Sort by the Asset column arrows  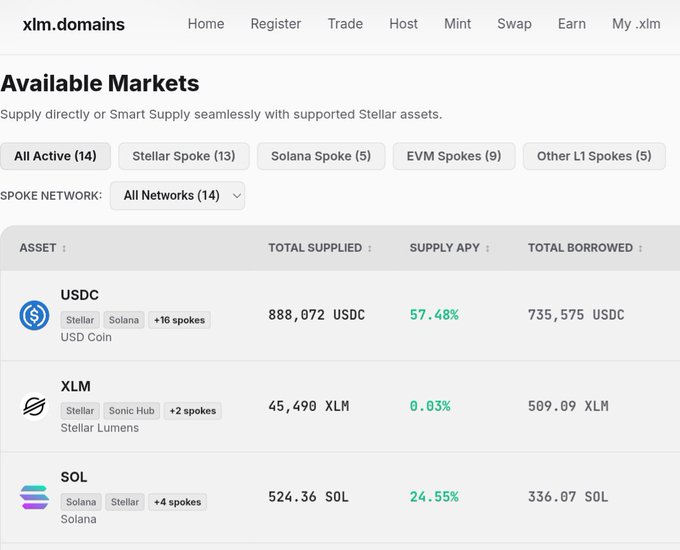point(64,248)
